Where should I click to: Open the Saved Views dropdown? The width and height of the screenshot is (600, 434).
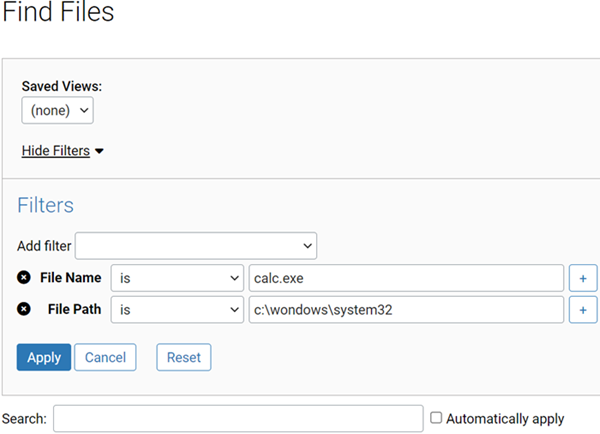(x=57, y=110)
